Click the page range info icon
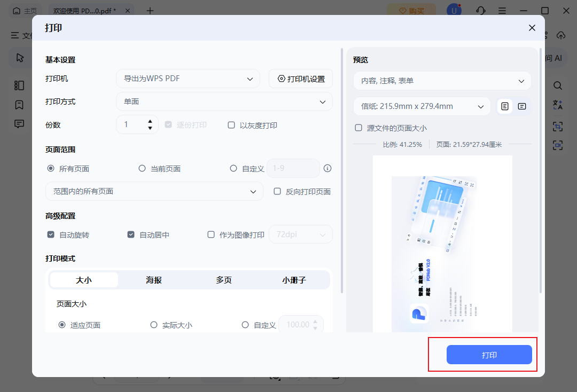Viewport: 577px width, 392px height. [x=328, y=168]
